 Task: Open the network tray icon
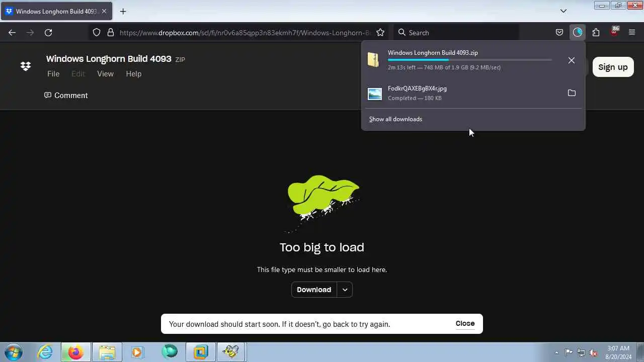tap(581, 352)
